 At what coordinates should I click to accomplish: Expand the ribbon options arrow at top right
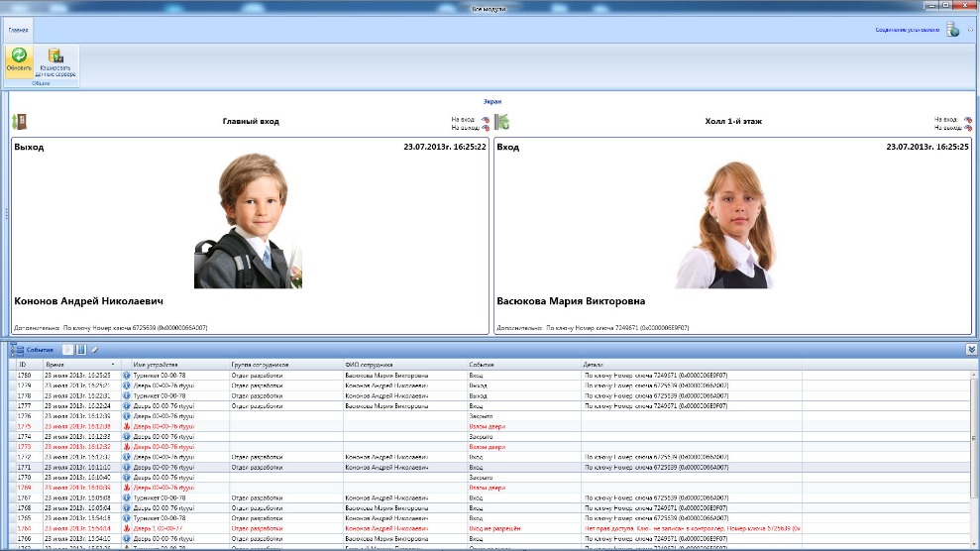tap(971, 31)
